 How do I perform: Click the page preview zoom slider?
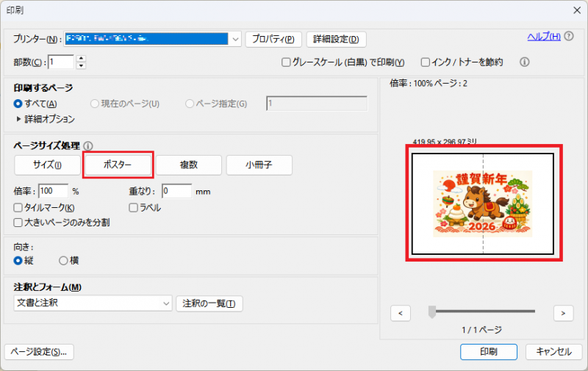point(433,312)
